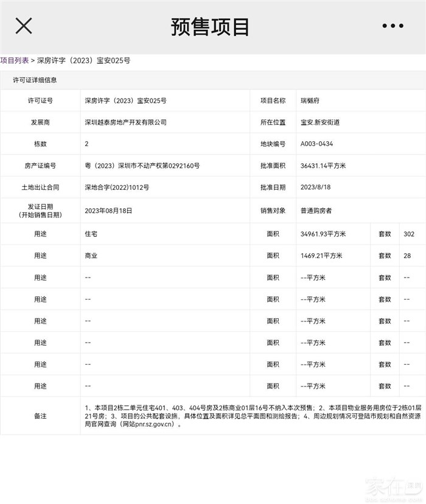Select the commercial area 1469.21平方米
Screen dimensions: 426x504
click(321, 256)
